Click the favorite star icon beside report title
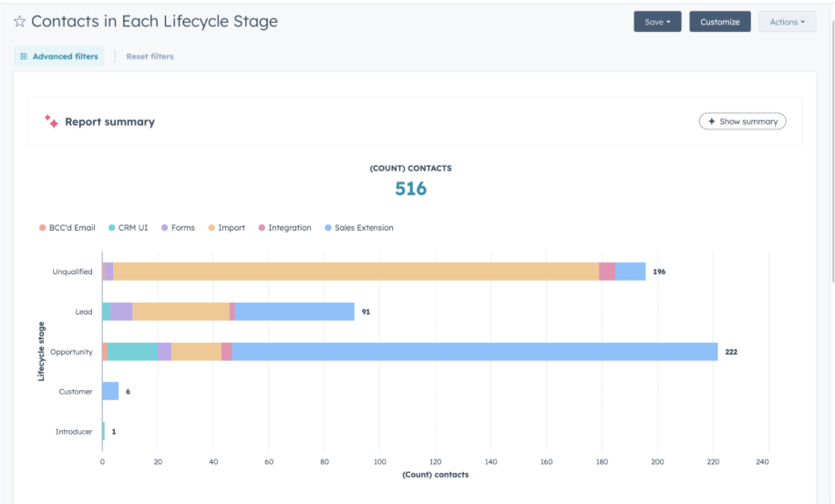Viewport: 835px width, 504px height. 19,22
